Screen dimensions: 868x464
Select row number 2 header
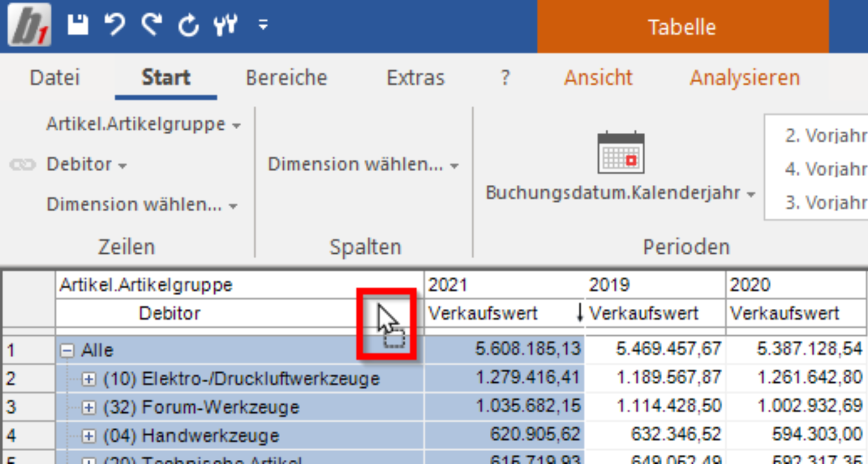pos(29,379)
